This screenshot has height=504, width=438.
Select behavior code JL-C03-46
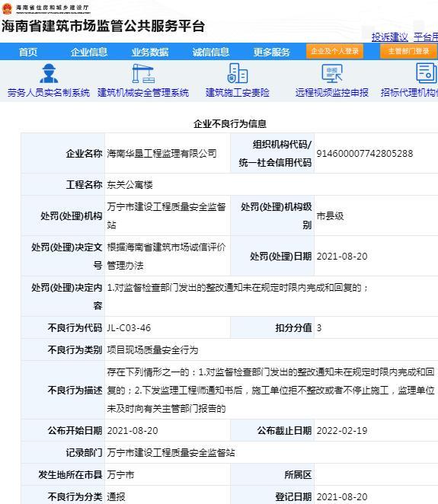(x=129, y=328)
